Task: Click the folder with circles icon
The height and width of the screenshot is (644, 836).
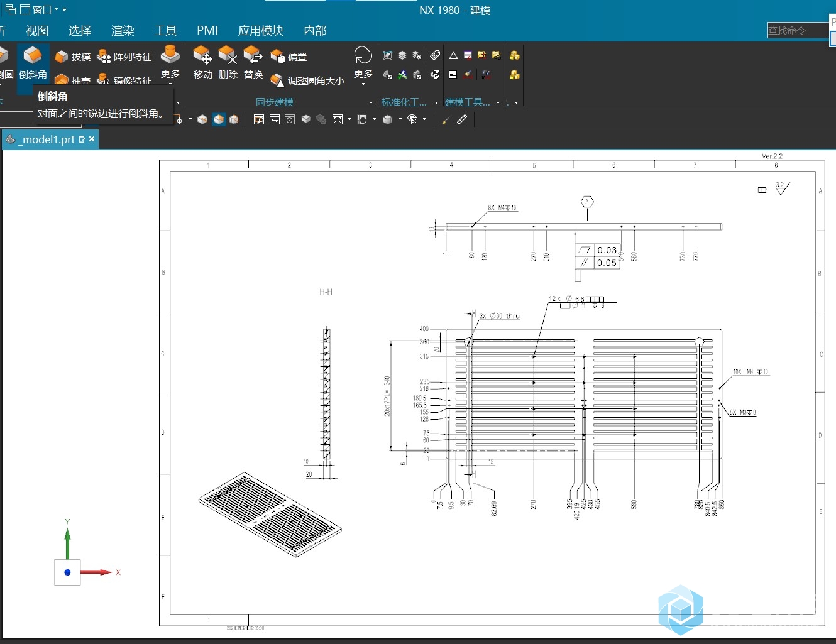Action: pos(497,55)
